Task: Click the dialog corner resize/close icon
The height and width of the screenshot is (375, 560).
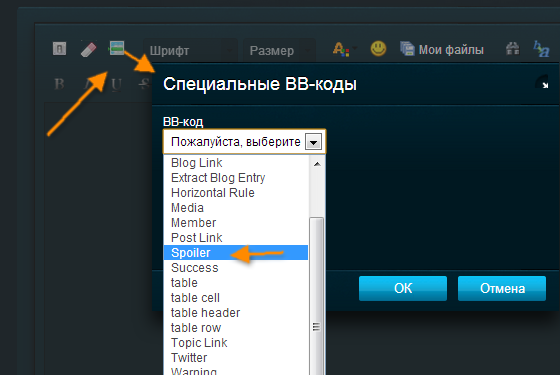Action: coord(544,83)
